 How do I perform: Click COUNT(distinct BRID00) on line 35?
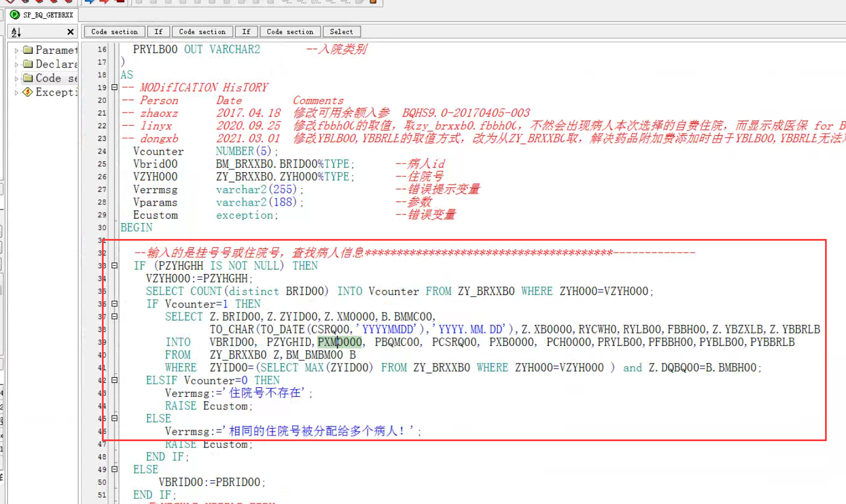pyautogui.click(x=259, y=291)
